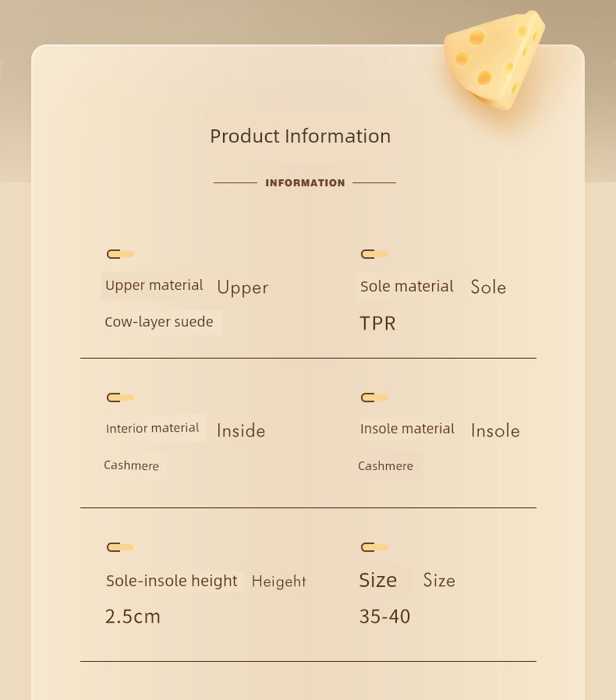Click the marker icon above Insole material

pyautogui.click(x=374, y=398)
